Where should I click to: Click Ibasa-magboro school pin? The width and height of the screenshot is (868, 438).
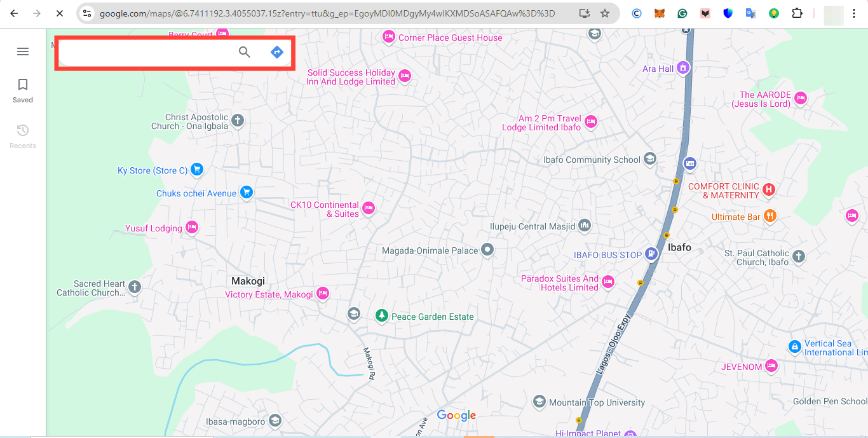coord(275,420)
